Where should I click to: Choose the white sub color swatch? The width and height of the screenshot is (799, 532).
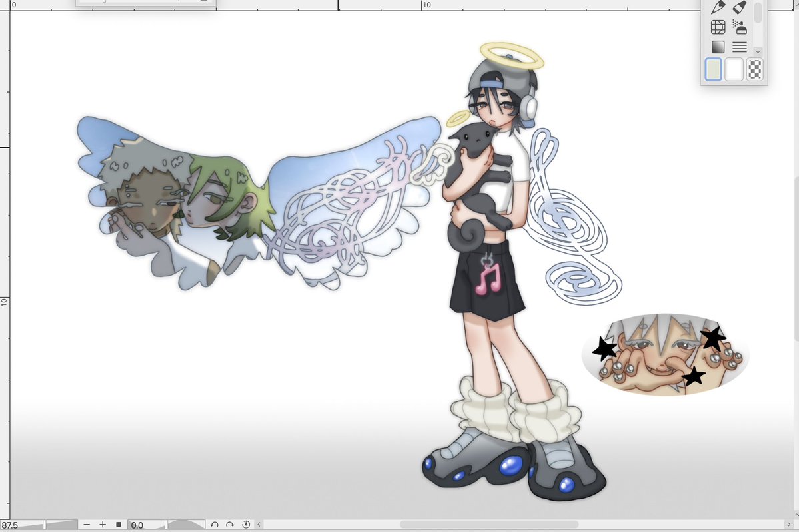734,69
